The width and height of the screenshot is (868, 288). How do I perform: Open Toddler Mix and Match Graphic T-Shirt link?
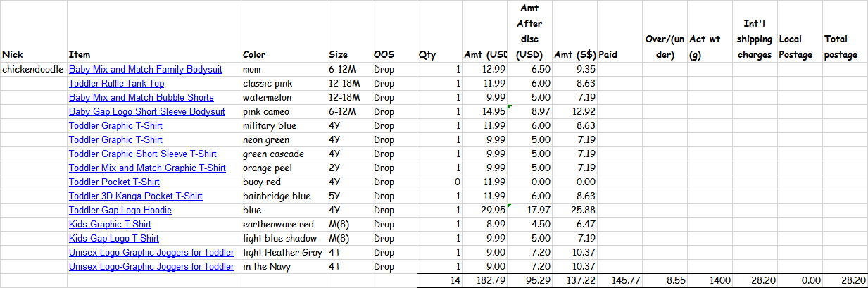147,168
